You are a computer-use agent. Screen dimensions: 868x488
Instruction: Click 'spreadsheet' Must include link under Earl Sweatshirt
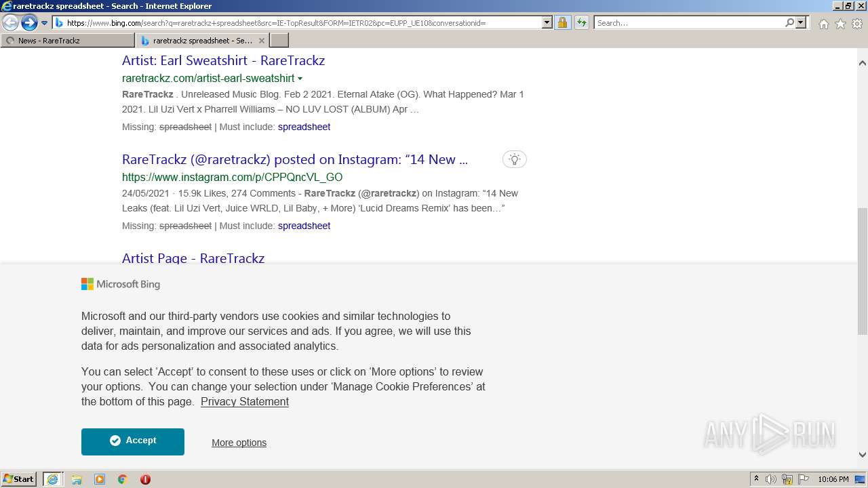[304, 127]
